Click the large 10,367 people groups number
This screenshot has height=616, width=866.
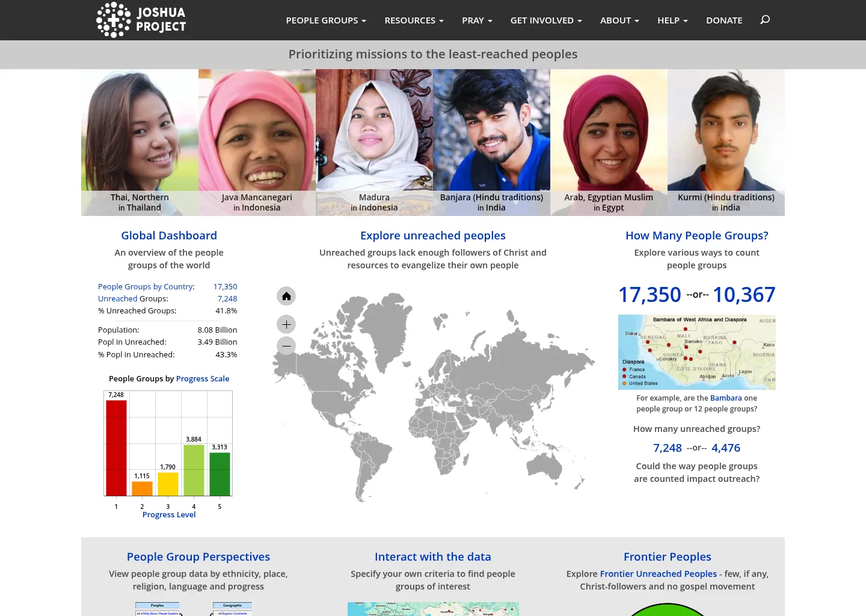tap(744, 295)
